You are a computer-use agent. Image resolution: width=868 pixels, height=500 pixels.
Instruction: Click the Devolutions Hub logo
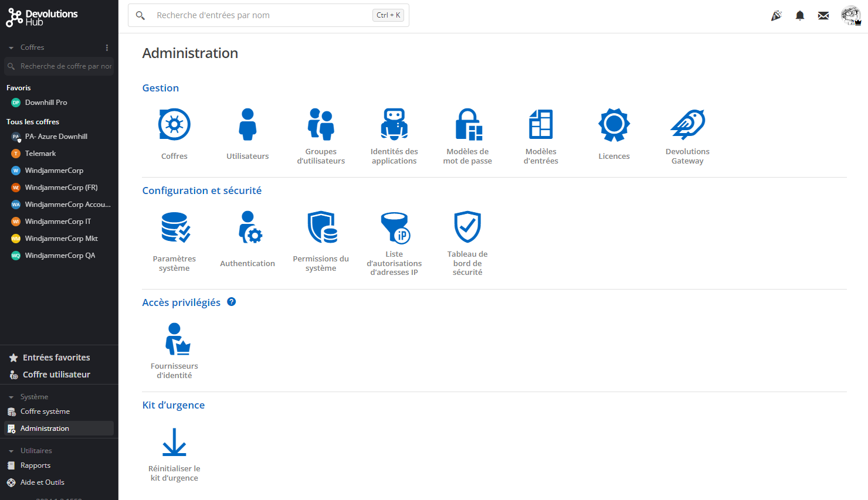point(42,18)
